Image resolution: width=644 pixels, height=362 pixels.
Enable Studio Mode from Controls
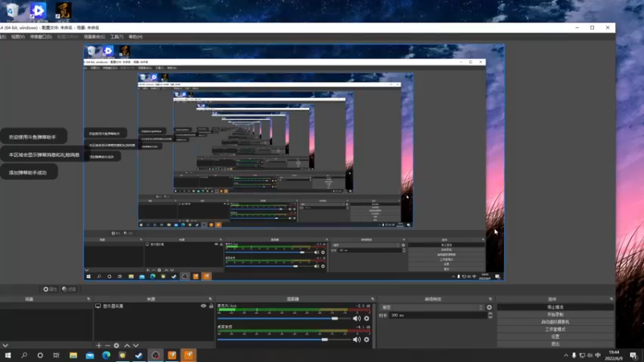pyautogui.click(x=555, y=329)
